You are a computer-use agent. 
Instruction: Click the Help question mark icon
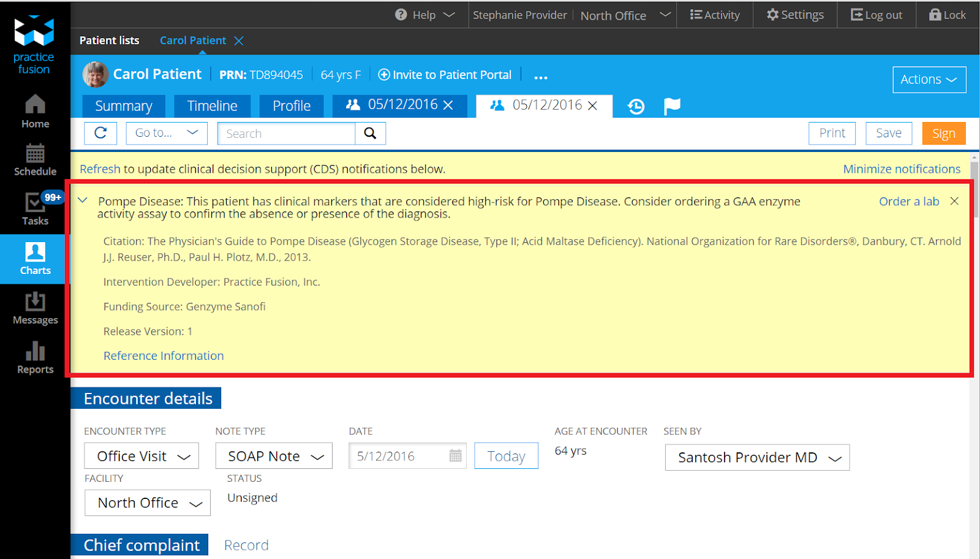(401, 15)
